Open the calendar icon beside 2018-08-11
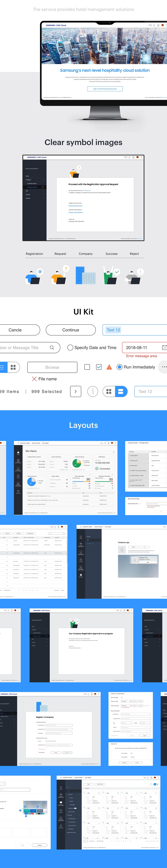Screen dimensions: 167x868 pyautogui.click(x=164, y=347)
